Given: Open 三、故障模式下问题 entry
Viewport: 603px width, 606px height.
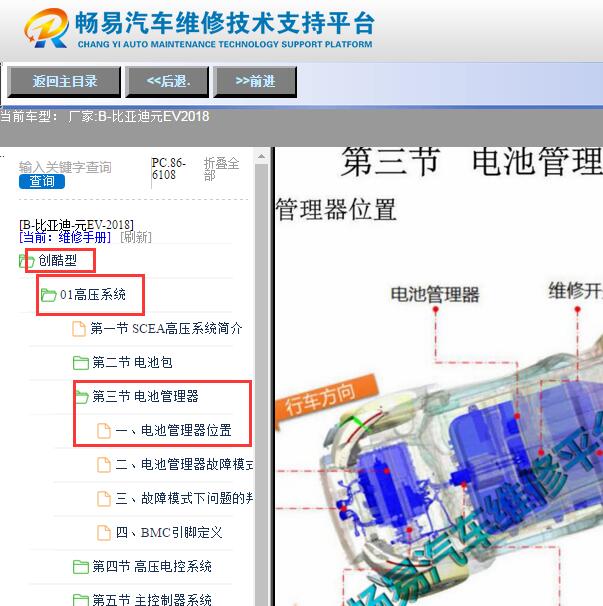Looking at the screenshot, I should (x=184, y=498).
